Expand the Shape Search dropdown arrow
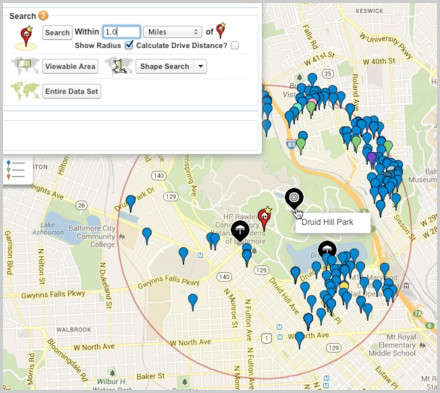The image size is (440, 393). [x=200, y=66]
